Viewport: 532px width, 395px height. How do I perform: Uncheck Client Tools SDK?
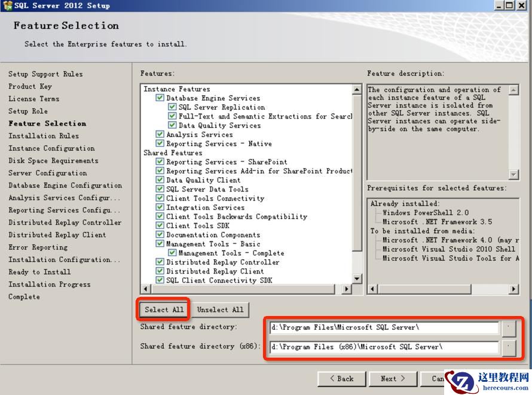tap(160, 226)
